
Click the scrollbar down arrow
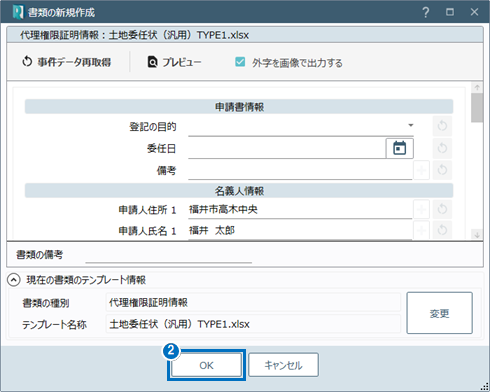coord(477,235)
